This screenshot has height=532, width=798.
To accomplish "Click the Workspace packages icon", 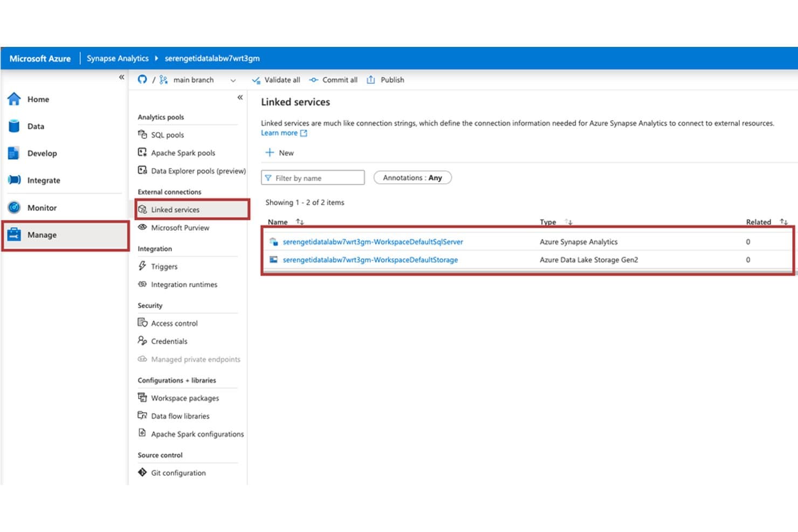I will click(142, 397).
